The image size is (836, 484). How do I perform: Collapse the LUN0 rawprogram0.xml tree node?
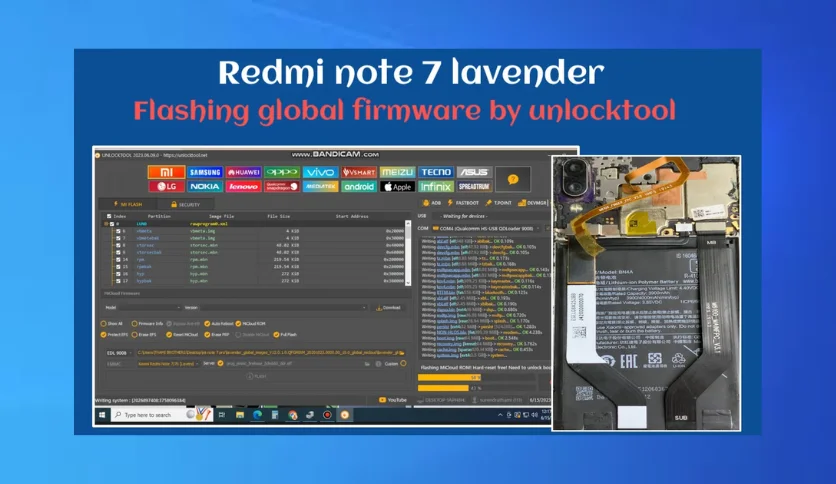[106, 224]
